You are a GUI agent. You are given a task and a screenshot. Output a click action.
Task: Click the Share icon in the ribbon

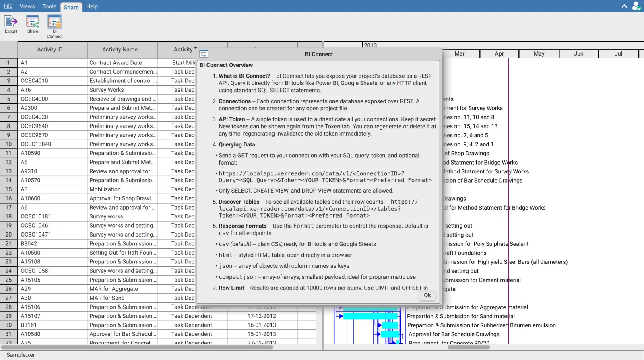pyautogui.click(x=33, y=24)
